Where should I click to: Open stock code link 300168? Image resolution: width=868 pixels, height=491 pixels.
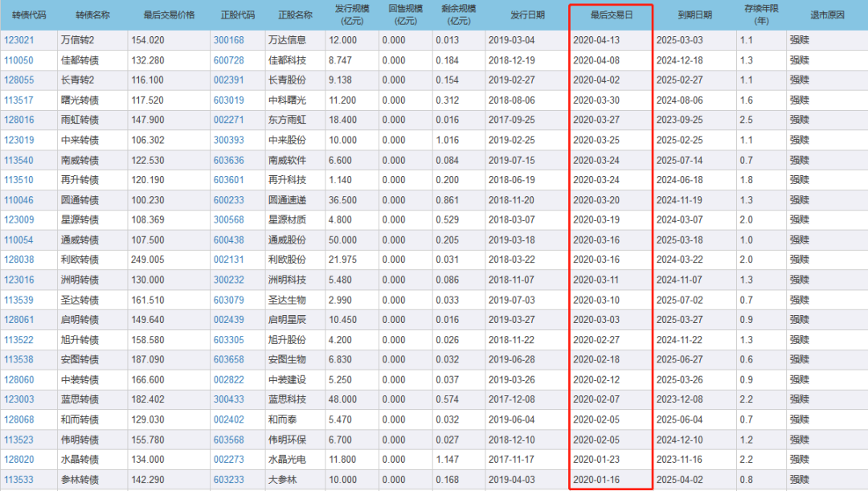click(x=228, y=40)
